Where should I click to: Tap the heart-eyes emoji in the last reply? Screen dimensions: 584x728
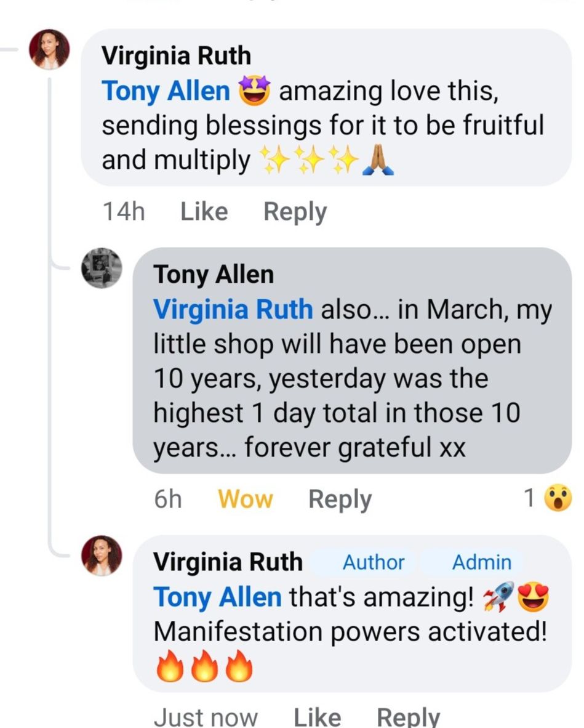[x=533, y=597]
